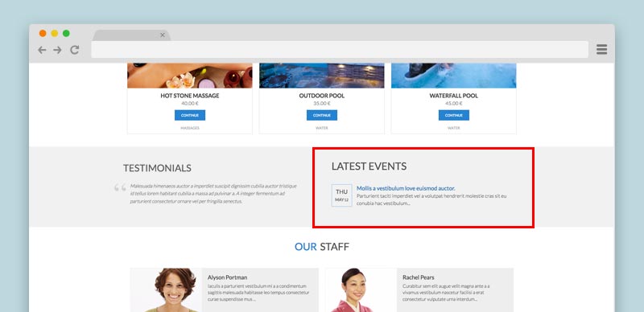Click the Testimonials heading
The image size is (644, 312).
pos(157,168)
